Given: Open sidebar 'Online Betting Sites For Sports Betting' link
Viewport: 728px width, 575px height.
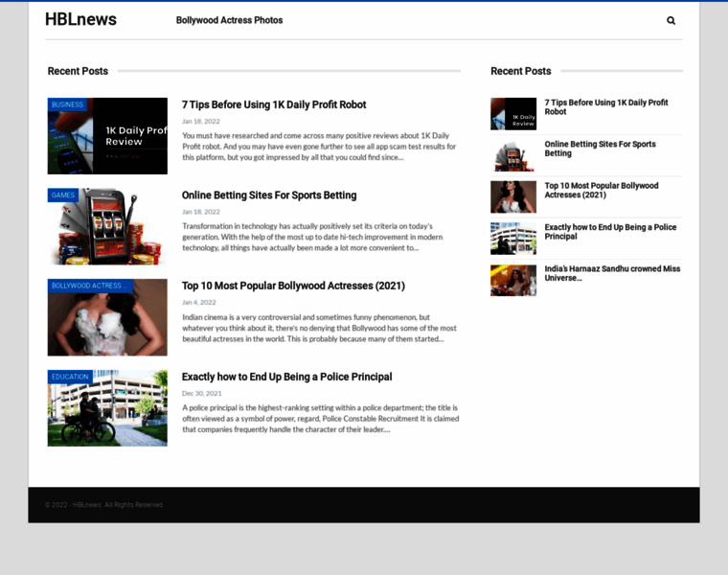Looking at the screenshot, I should 600,149.
